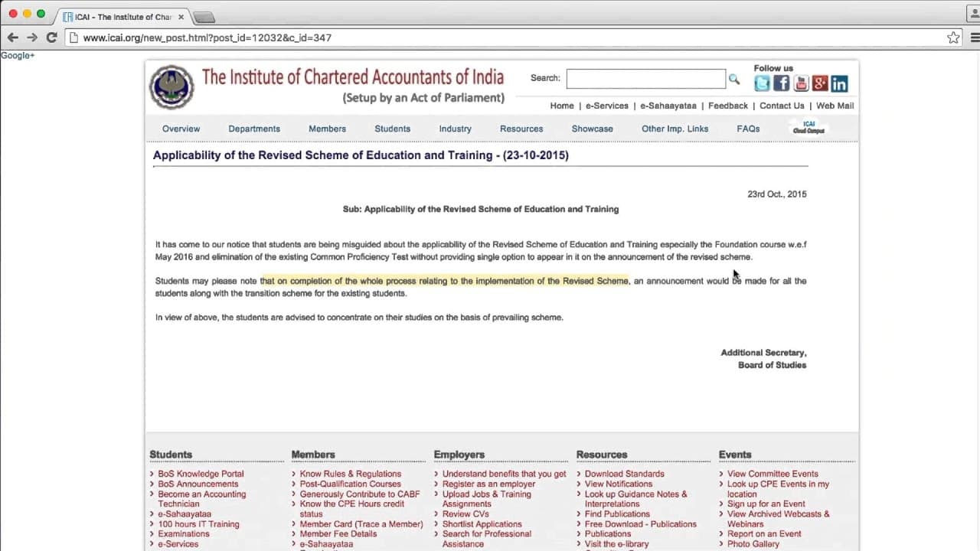Open the Resources menu

tap(521, 129)
